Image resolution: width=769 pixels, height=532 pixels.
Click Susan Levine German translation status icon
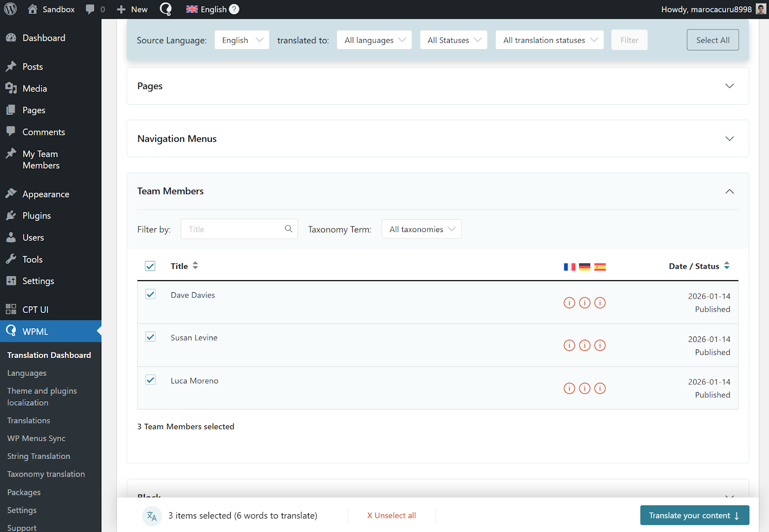tap(584, 346)
